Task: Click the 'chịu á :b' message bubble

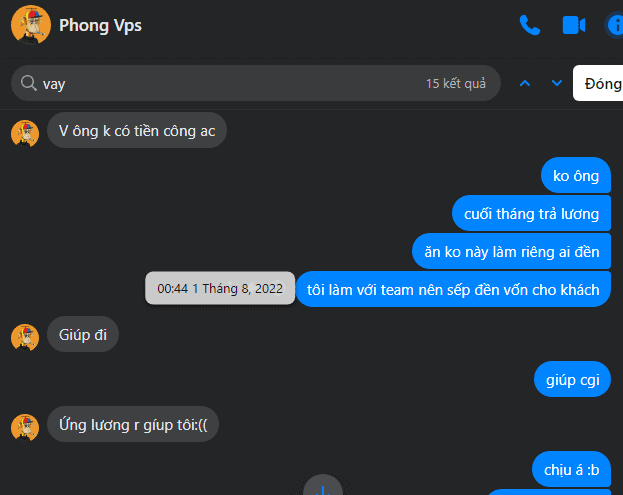Action: click(x=571, y=470)
